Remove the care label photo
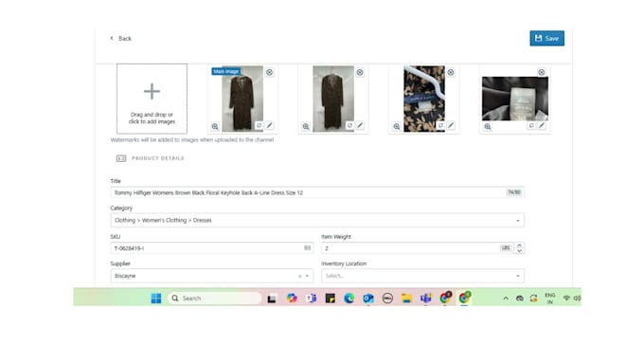This screenshot has height=363, width=644. click(542, 72)
